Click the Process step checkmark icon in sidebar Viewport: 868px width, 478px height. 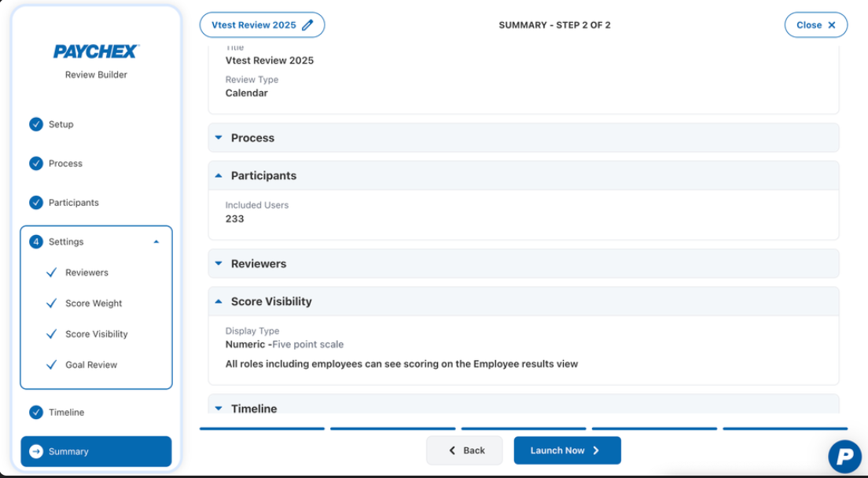coord(36,164)
